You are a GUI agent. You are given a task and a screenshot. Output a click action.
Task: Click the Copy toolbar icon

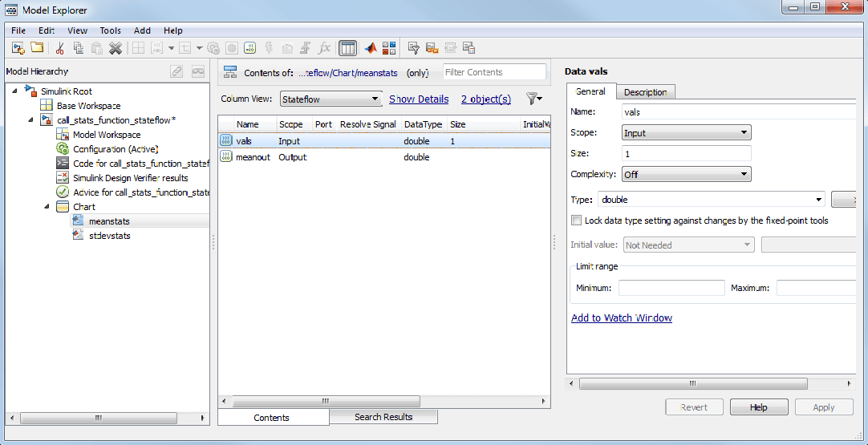(x=79, y=48)
